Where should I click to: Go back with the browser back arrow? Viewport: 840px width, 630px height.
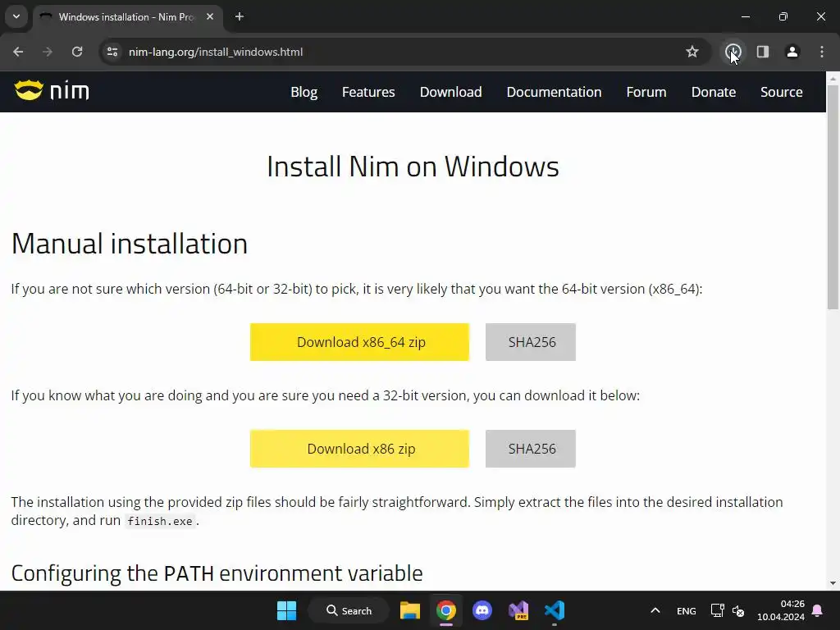[x=18, y=52]
